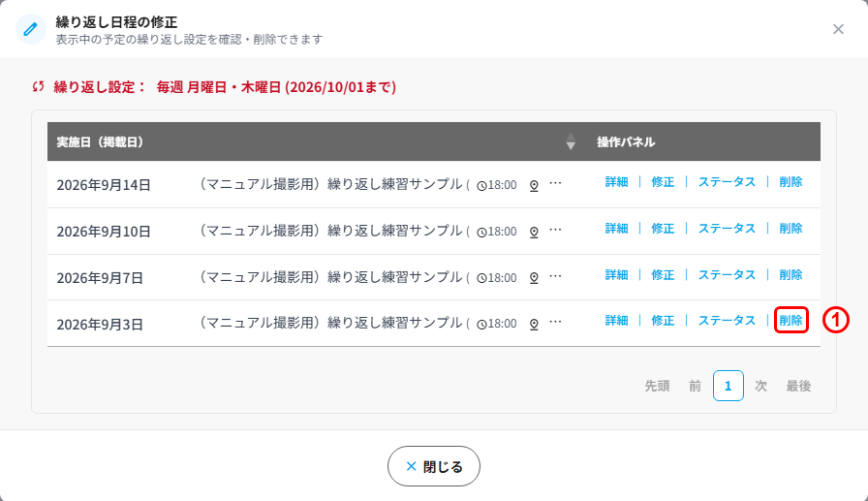
Task: Click the date 2026年9月3日
Action: point(100,325)
